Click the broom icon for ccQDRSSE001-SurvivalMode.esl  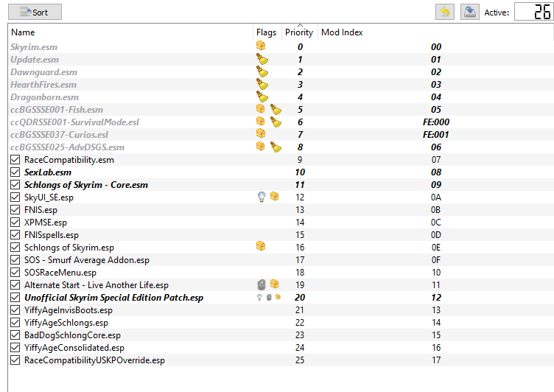point(276,122)
